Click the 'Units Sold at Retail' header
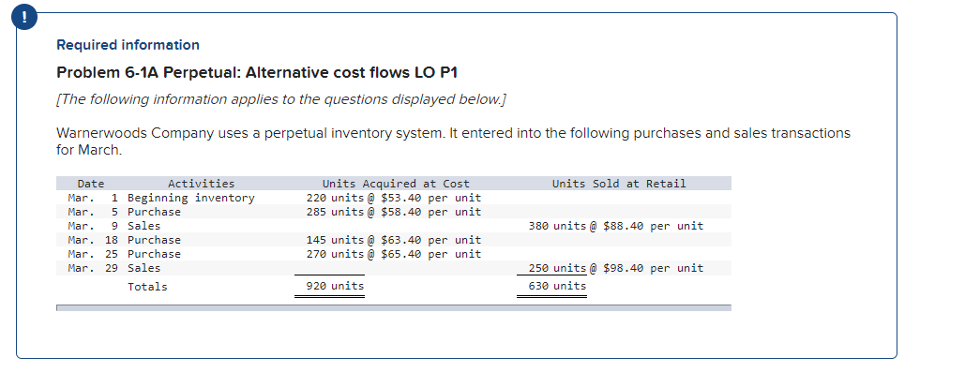Image resolution: width=980 pixels, height=372 pixels. [619, 184]
